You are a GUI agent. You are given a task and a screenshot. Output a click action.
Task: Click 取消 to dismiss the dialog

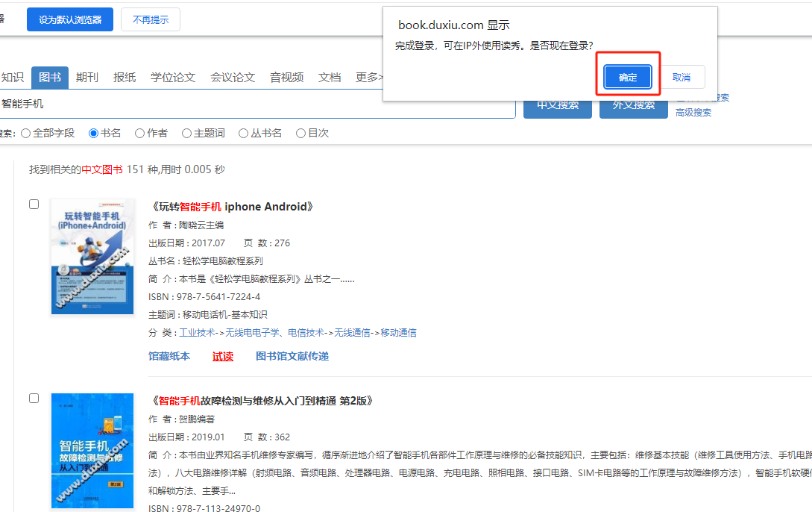coord(681,77)
